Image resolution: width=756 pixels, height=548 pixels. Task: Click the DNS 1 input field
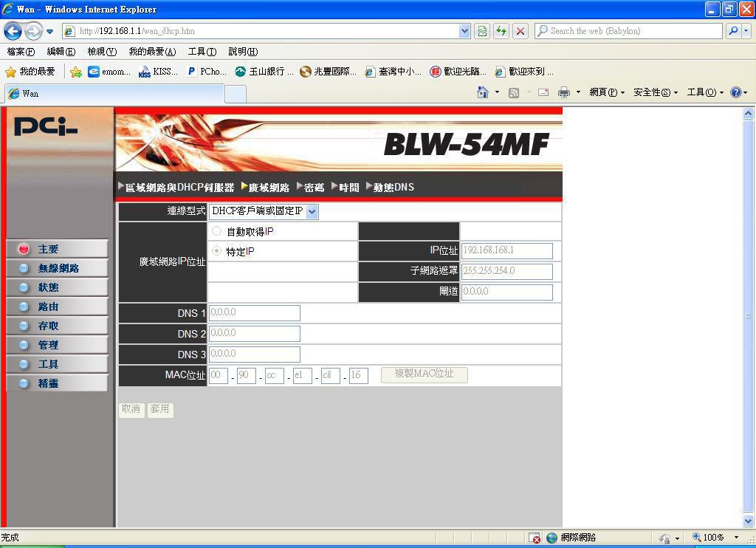point(254,312)
